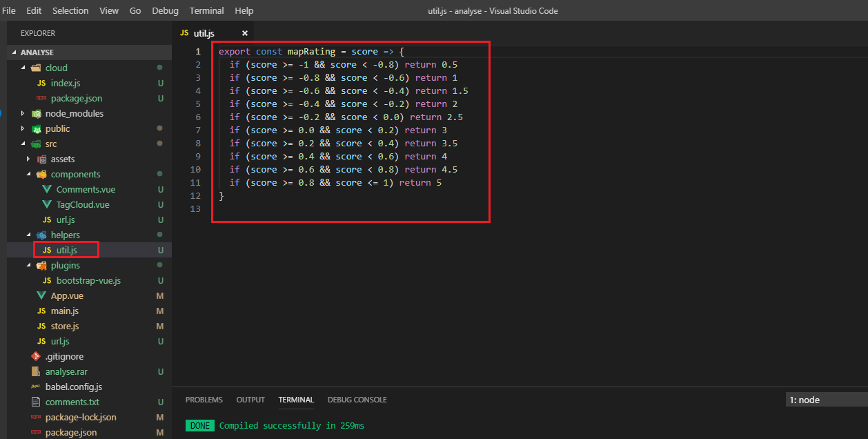Collapse the helpers folder arrow
The height and width of the screenshot is (439, 868).
point(28,235)
